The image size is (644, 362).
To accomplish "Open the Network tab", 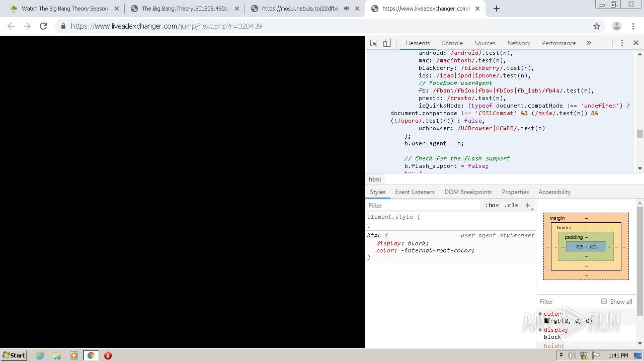I will (x=519, y=43).
